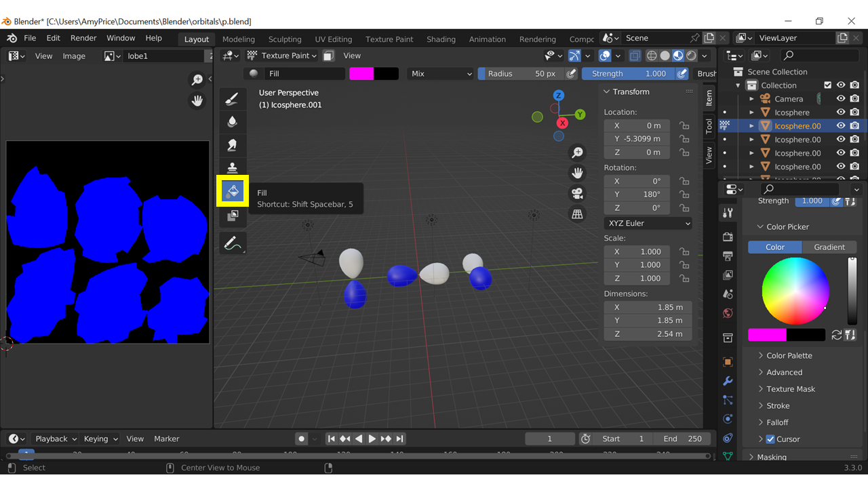Click the current frame number field
Image resolution: width=868 pixels, height=488 pixels.
(x=550, y=439)
